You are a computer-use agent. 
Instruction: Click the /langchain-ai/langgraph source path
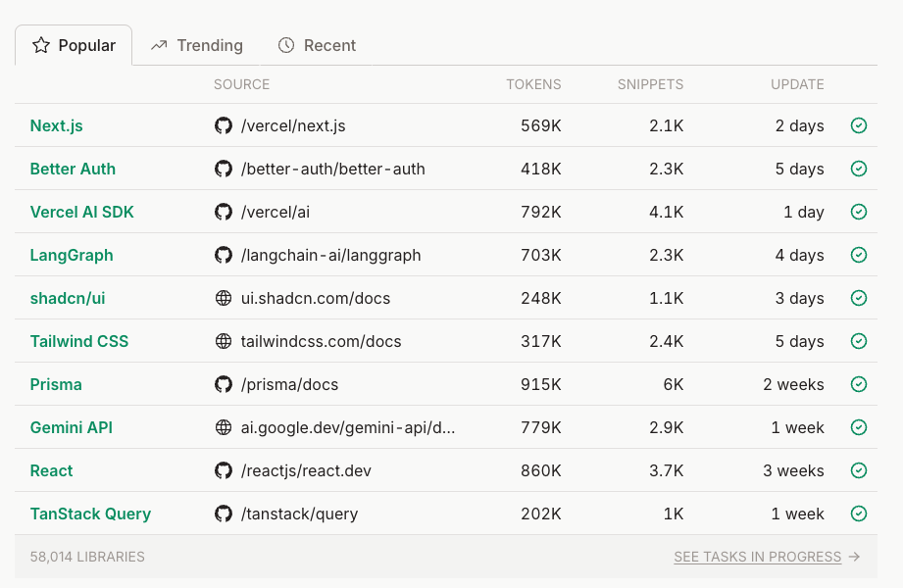click(x=330, y=255)
